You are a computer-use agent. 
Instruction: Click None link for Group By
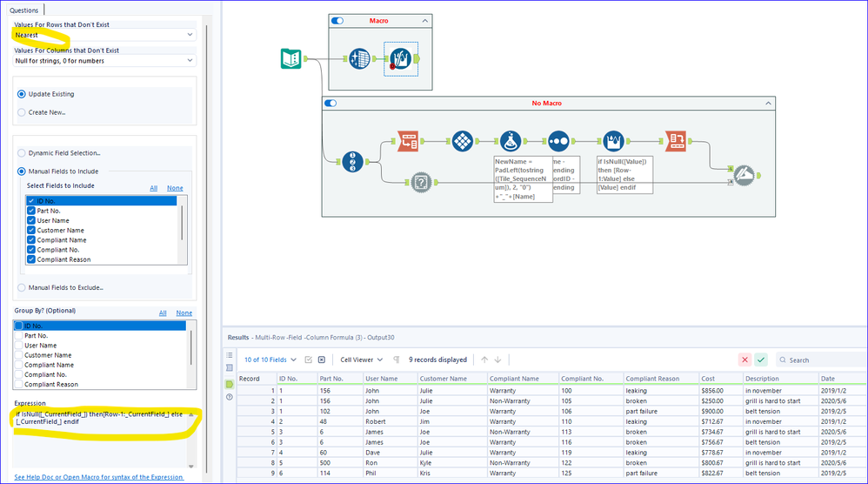[x=184, y=313]
